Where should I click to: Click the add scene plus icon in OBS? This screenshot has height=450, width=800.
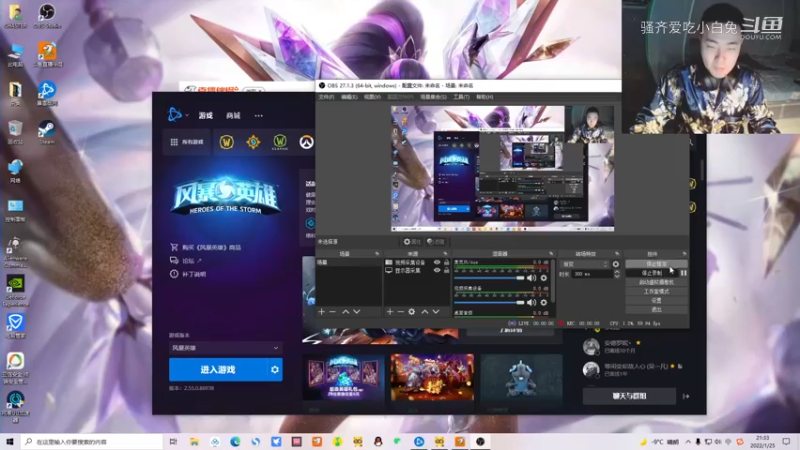pos(321,311)
